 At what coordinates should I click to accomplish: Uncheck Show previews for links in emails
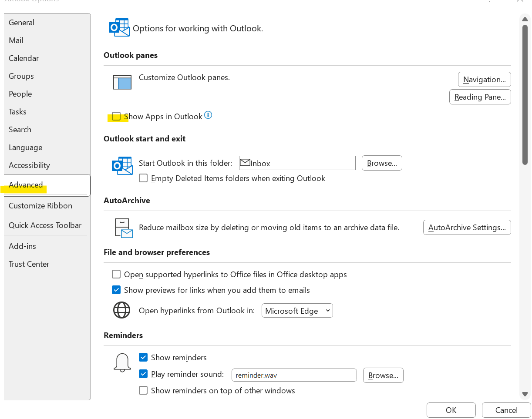[x=116, y=289]
